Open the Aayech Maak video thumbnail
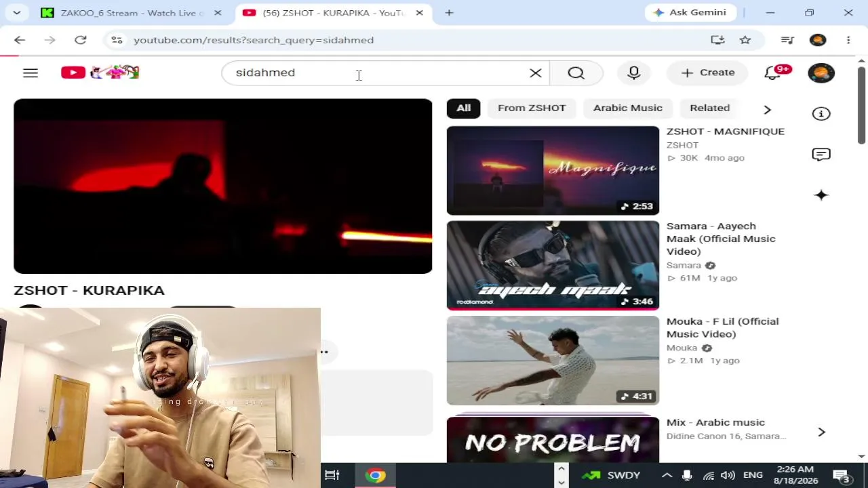The width and height of the screenshot is (868, 488). coord(553,265)
